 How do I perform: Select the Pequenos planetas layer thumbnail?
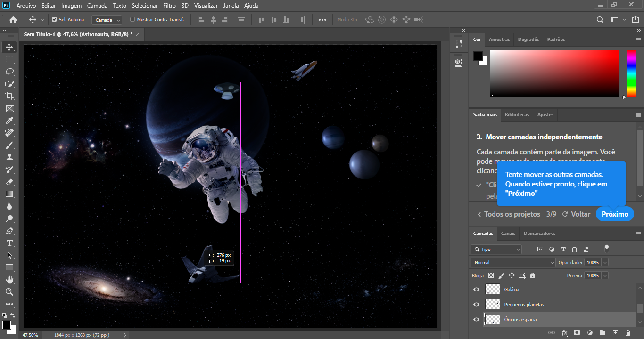493,304
